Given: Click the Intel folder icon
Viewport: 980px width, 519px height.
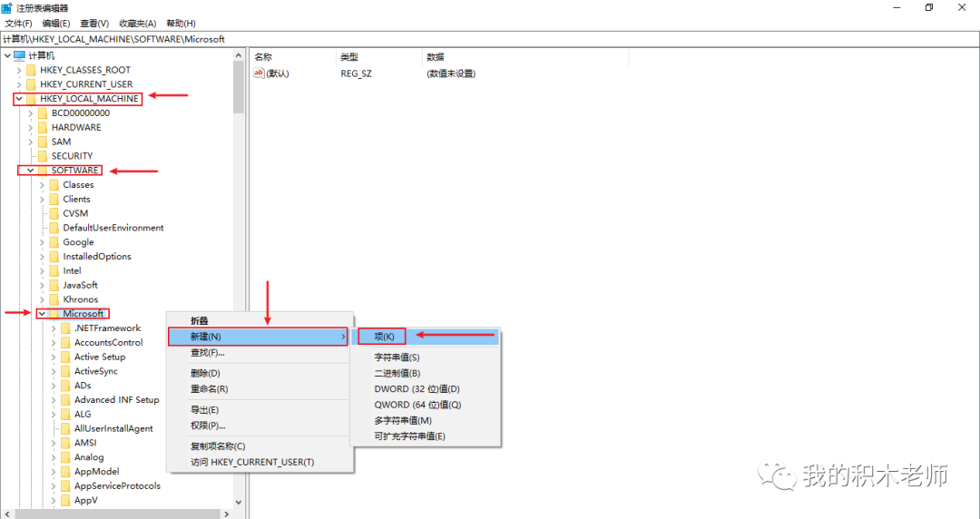Looking at the screenshot, I should tap(54, 271).
